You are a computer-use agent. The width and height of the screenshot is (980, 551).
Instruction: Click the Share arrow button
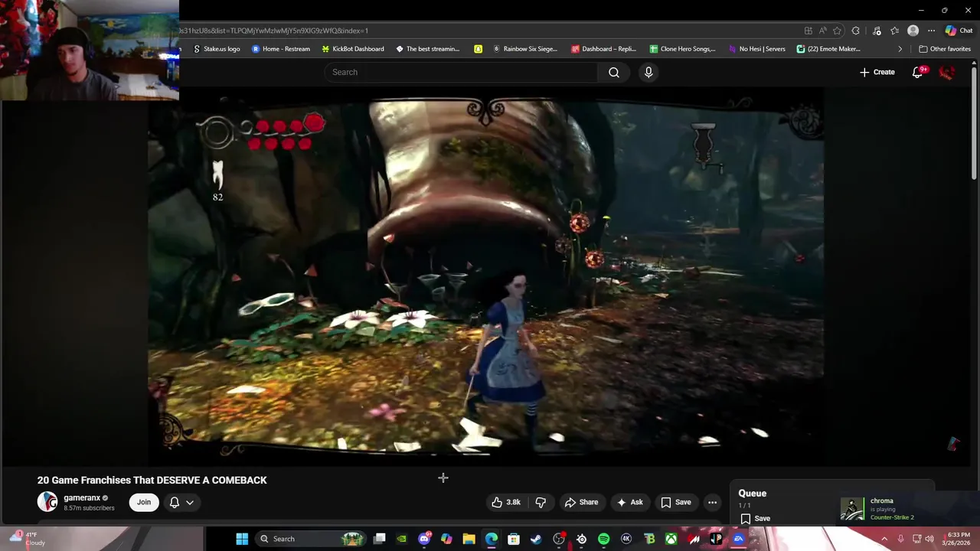coord(581,502)
